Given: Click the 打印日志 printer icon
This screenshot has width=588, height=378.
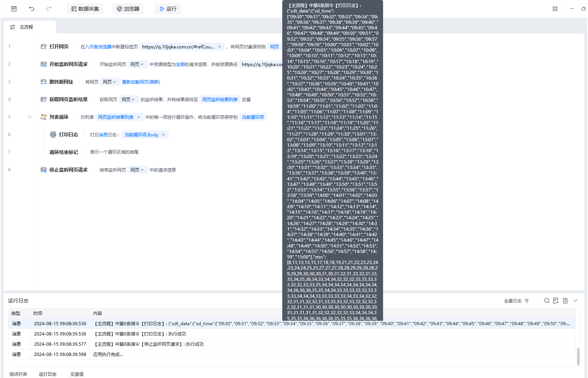Looking at the screenshot, I should point(53,135).
